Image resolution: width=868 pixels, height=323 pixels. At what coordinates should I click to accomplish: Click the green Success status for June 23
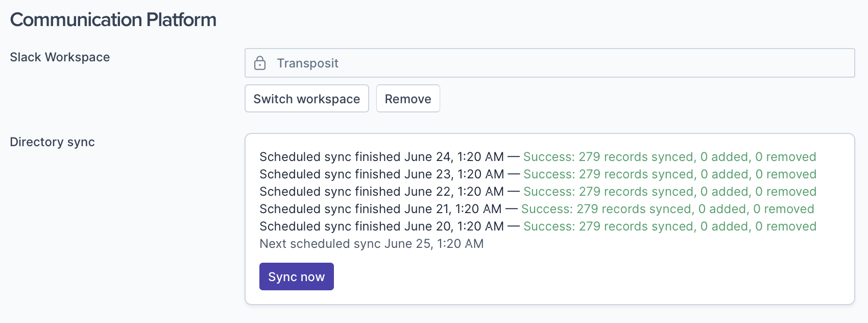[669, 174]
